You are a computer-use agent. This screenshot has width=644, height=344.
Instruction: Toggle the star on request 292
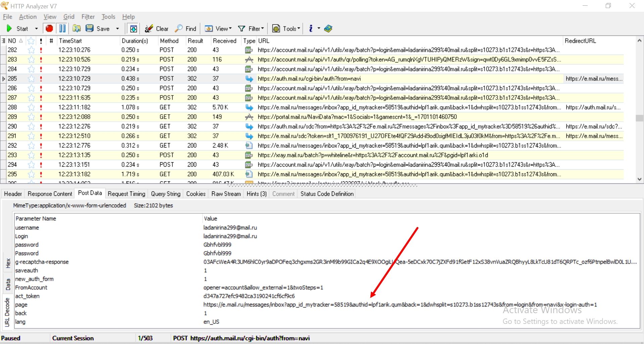tap(31, 146)
